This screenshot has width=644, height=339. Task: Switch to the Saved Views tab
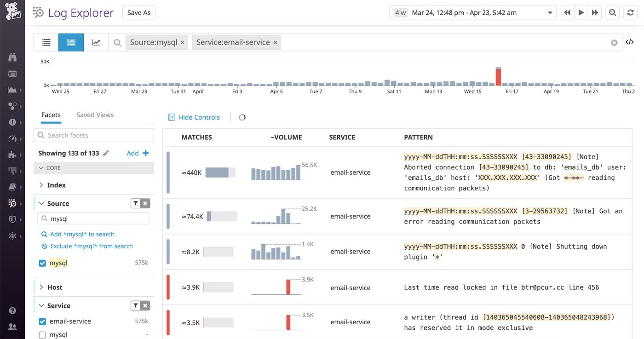[94, 115]
